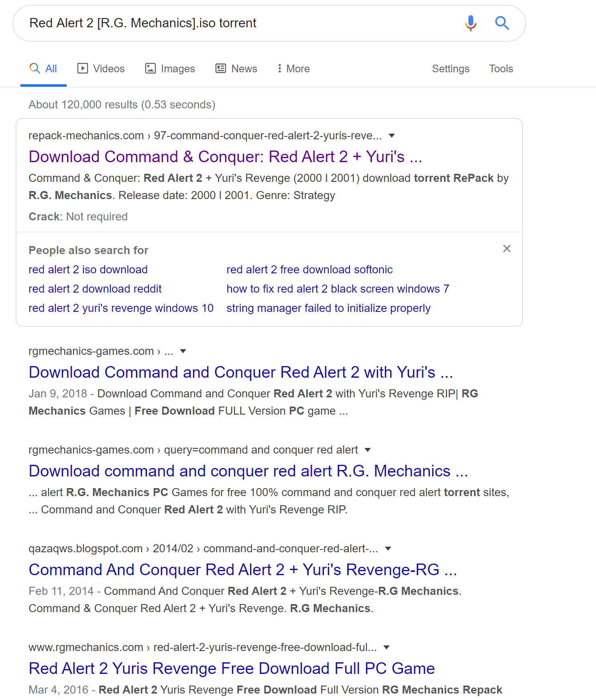Click the 'red alert 2 iso download' suggestion
The width and height of the screenshot is (596, 700).
click(88, 270)
